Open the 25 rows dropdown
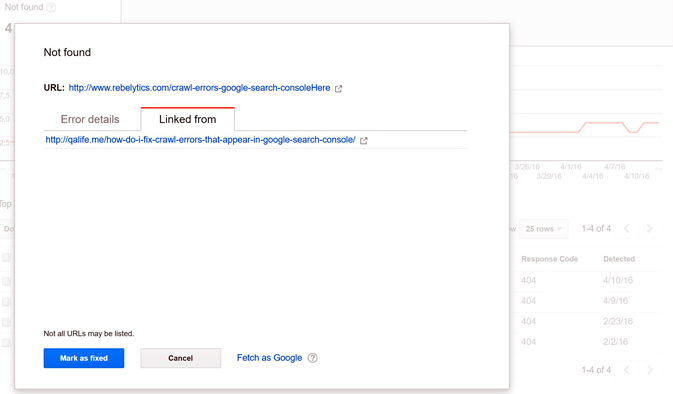 543,229
